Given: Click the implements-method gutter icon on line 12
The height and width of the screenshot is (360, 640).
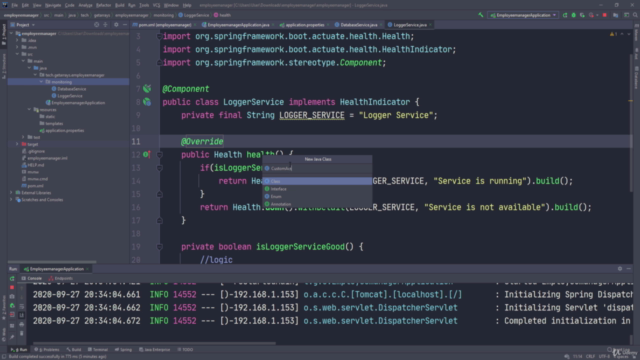Looking at the screenshot, I should click(x=146, y=155).
